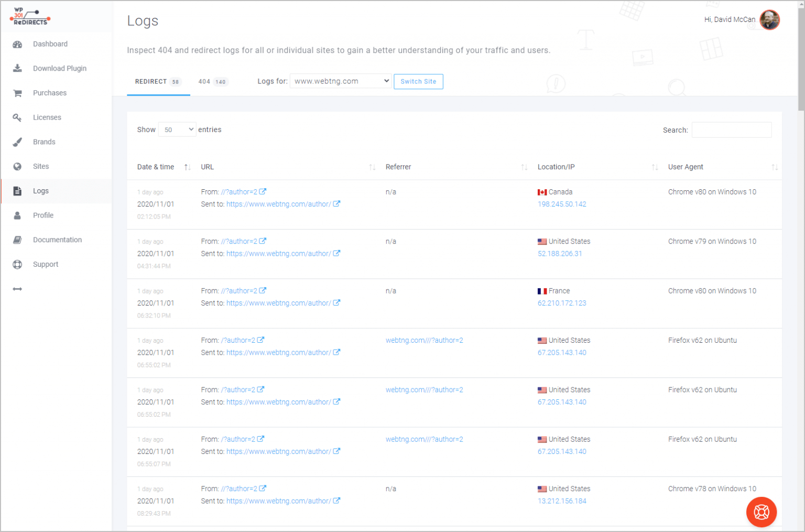Open Support via the life ring icon
The height and width of the screenshot is (532, 805).
click(x=17, y=264)
